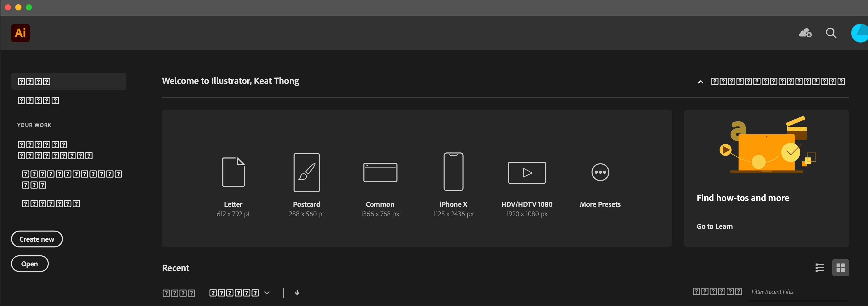Toggle sort direction arrow in Recent
Viewport: 868px width, 306px height.
coord(297,293)
